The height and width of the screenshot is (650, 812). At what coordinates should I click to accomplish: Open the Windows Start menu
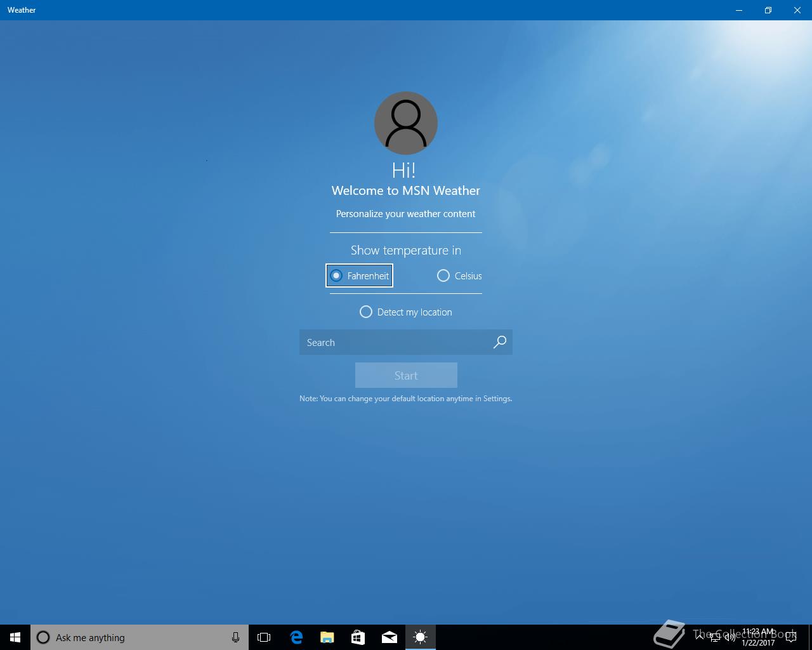click(15, 637)
